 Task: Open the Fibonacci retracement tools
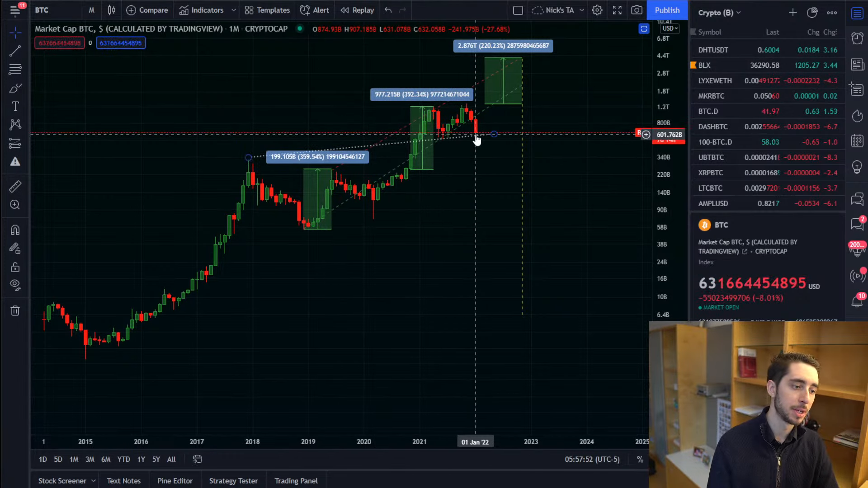pos(15,69)
